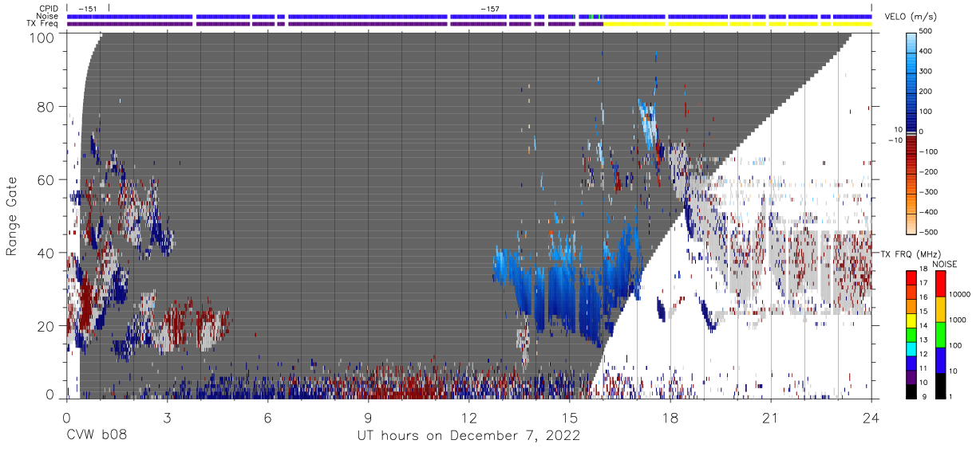The width and height of the screenshot is (980, 452).
Task: Click the Range Gate axis title
Action: point(12,216)
